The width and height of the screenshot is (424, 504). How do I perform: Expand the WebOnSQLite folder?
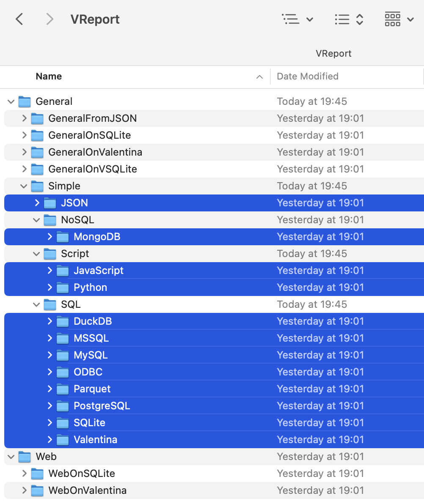click(x=24, y=474)
